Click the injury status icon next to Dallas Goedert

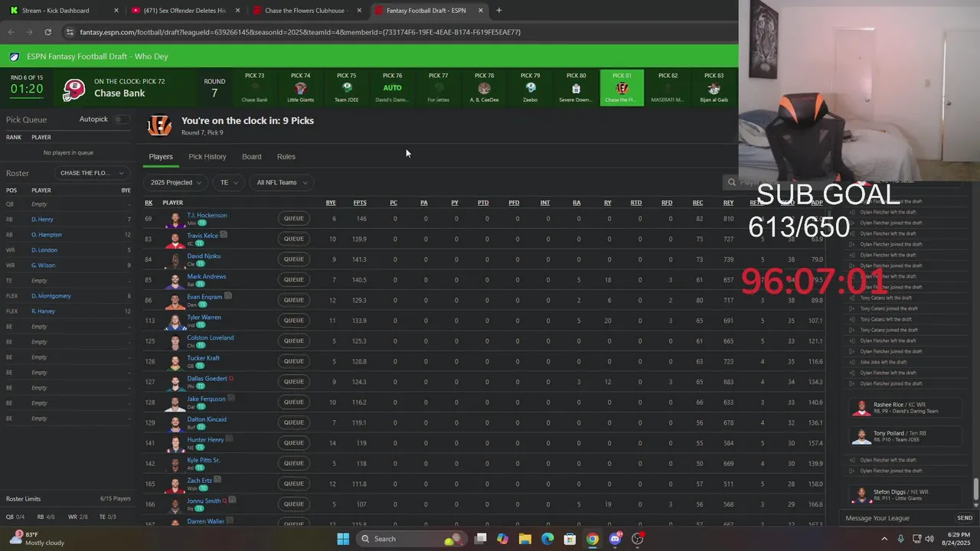point(231,378)
